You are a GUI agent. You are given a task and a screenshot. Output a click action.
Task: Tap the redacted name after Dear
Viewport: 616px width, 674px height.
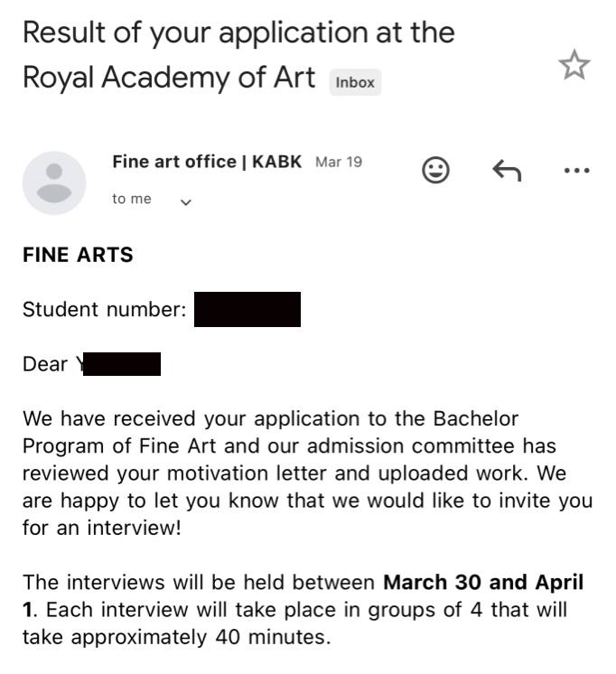point(122,364)
